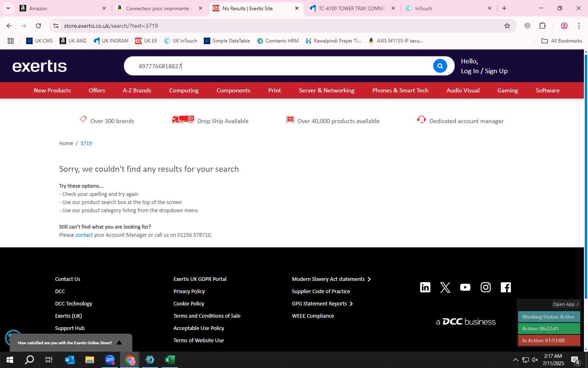Open the New Products menu
The width and height of the screenshot is (588, 368).
(x=52, y=90)
